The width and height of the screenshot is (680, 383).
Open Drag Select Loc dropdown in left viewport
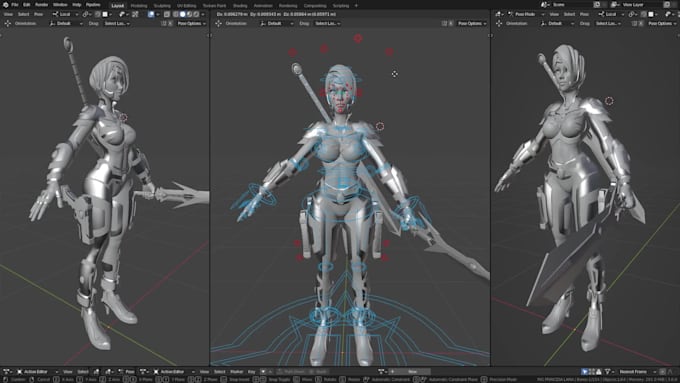tap(117, 23)
